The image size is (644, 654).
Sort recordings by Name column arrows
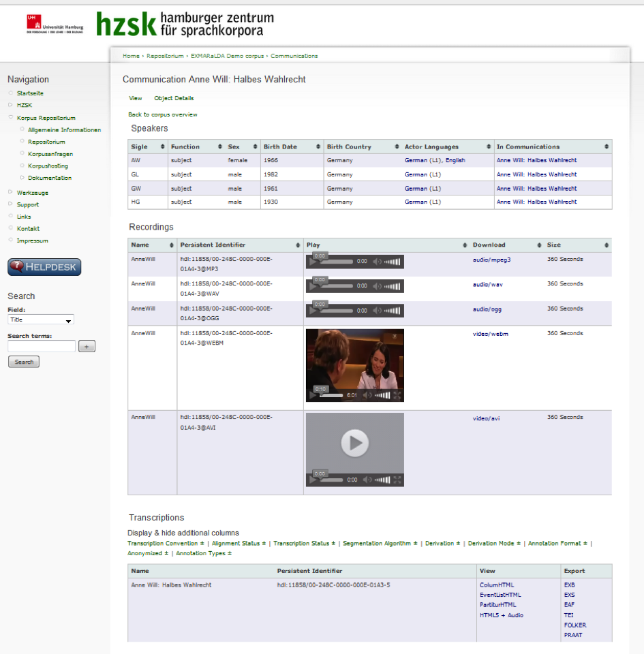coord(172,245)
